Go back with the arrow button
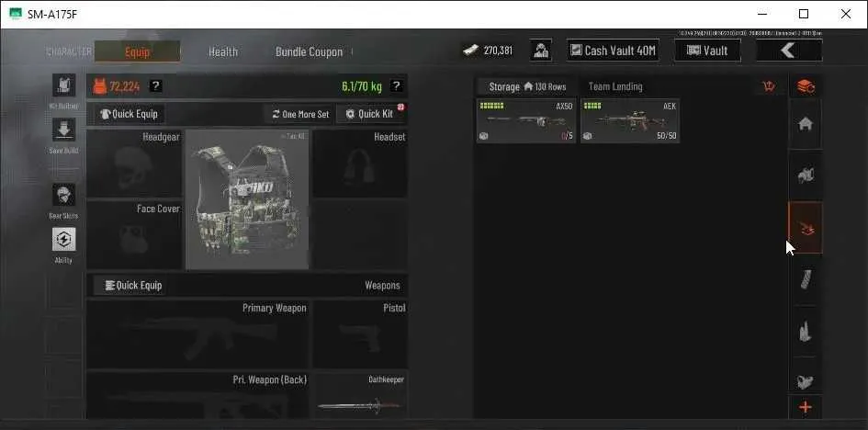 tap(789, 51)
